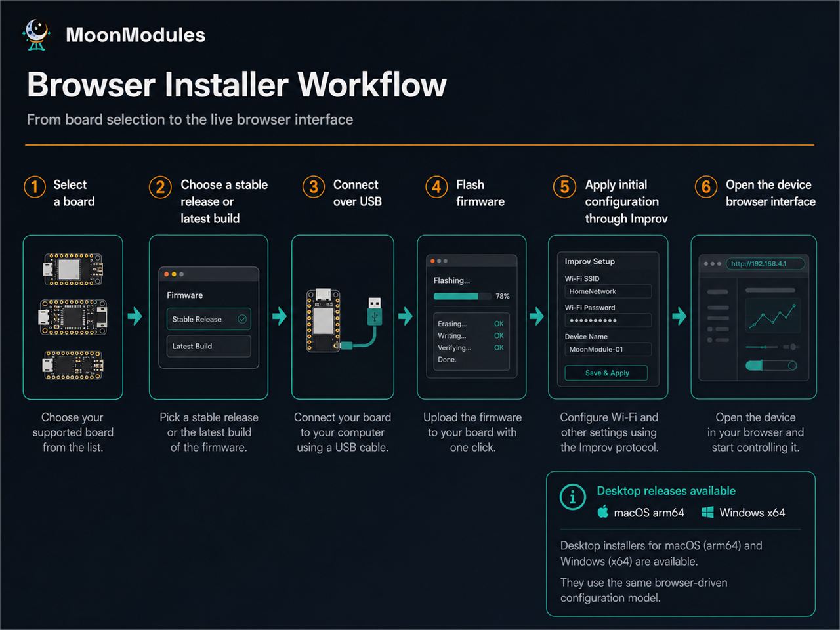
Task: Click the Device Name MoonModule-01 field
Action: point(608,349)
